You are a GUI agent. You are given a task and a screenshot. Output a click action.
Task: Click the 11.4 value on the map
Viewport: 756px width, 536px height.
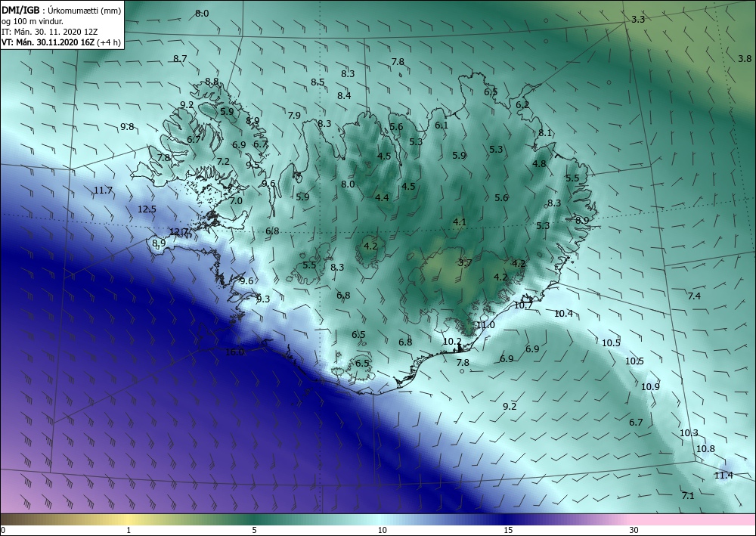tap(723, 476)
